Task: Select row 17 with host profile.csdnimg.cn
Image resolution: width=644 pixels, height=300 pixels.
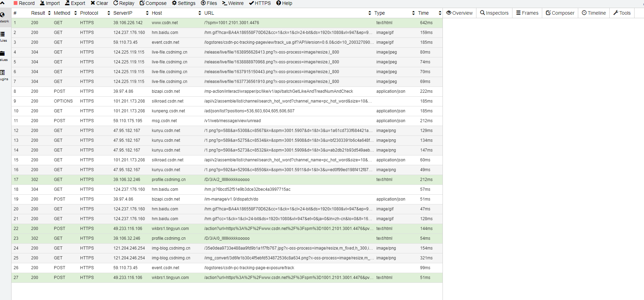Action: coord(227,180)
